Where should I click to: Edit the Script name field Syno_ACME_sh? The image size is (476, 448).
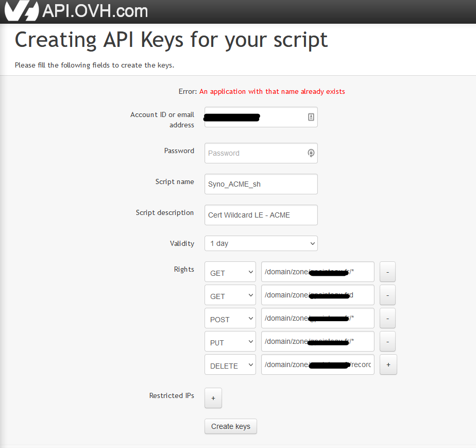[x=261, y=184]
